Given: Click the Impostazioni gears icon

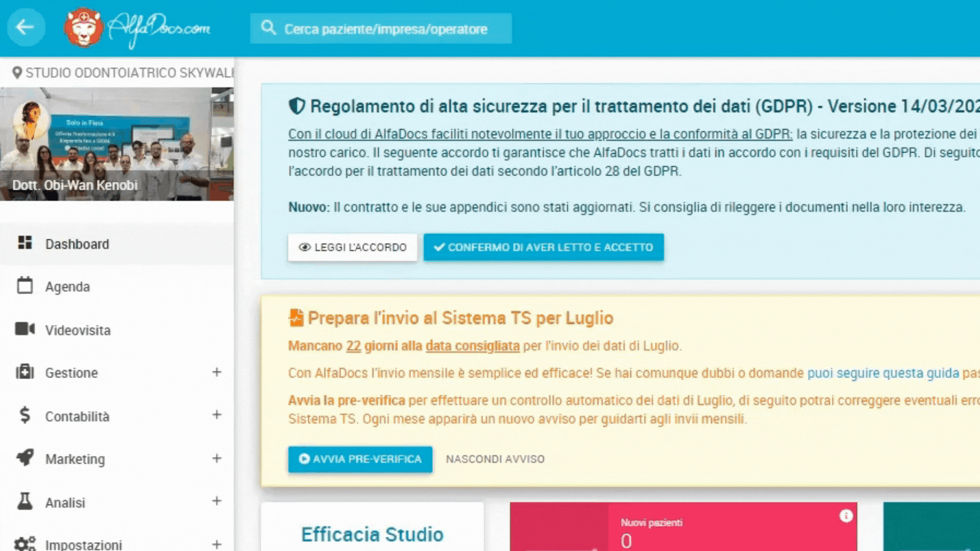Looking at the screenshot, I should point(24,544).
